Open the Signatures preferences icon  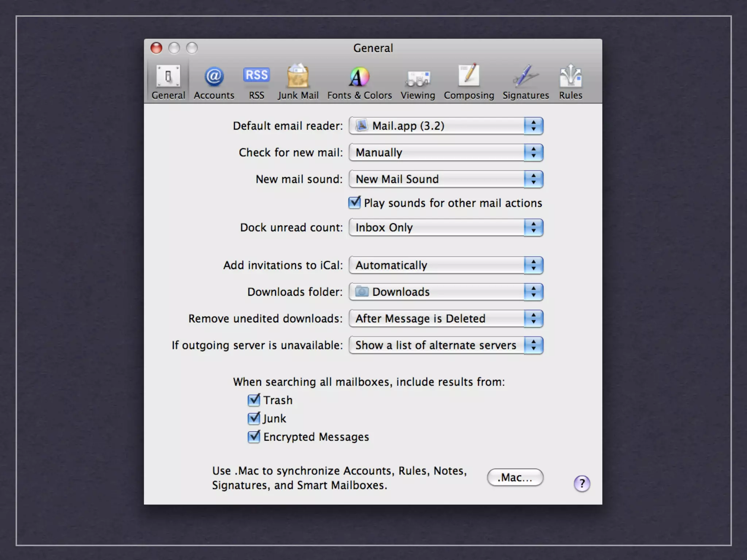pos(526,82)
